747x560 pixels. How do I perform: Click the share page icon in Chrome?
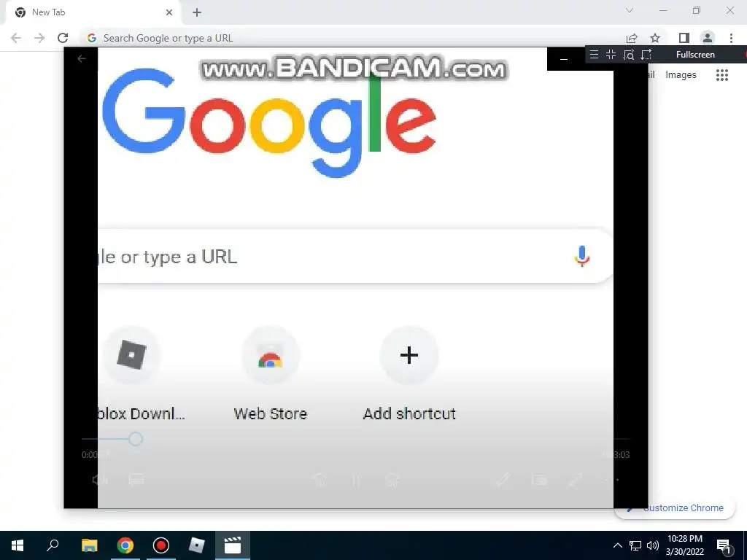point(632,38)
